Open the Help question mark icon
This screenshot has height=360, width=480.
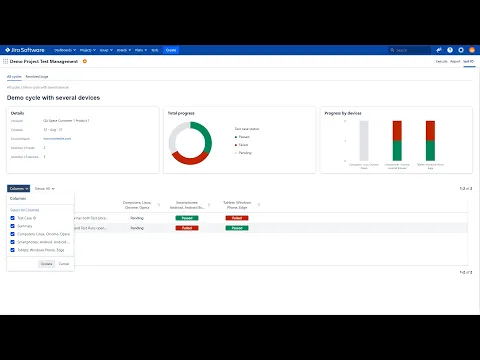(450, 50)
